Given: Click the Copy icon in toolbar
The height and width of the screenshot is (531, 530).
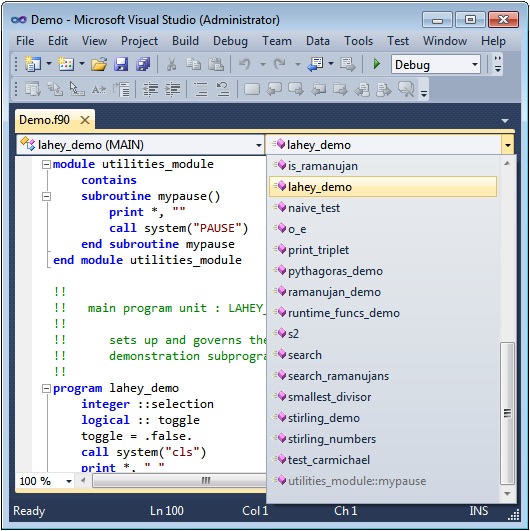Looking at the screenshot, I should point(194,64).
